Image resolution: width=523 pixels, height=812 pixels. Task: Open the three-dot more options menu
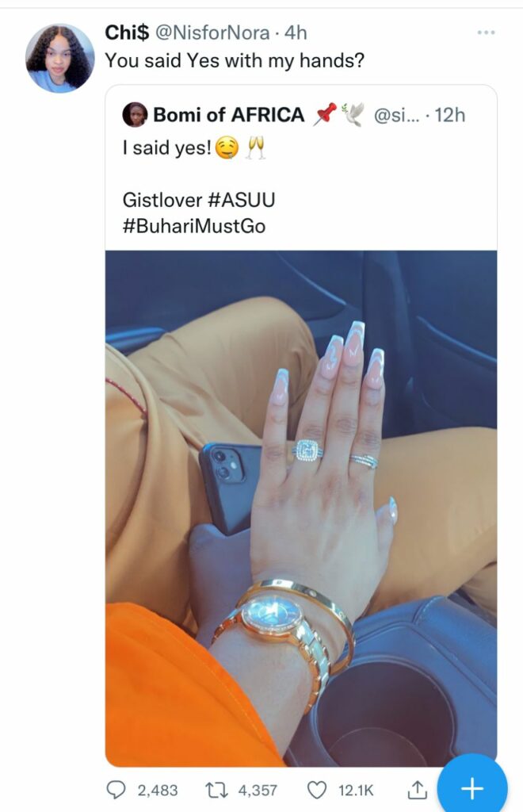point(486,33)
